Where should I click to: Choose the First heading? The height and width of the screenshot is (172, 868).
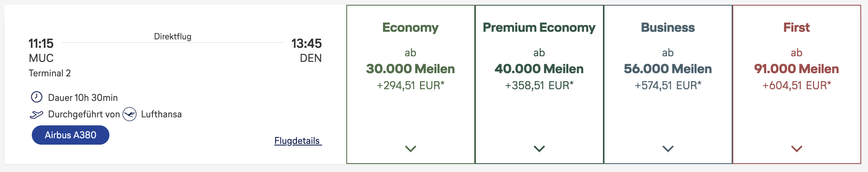coord(796,28)
